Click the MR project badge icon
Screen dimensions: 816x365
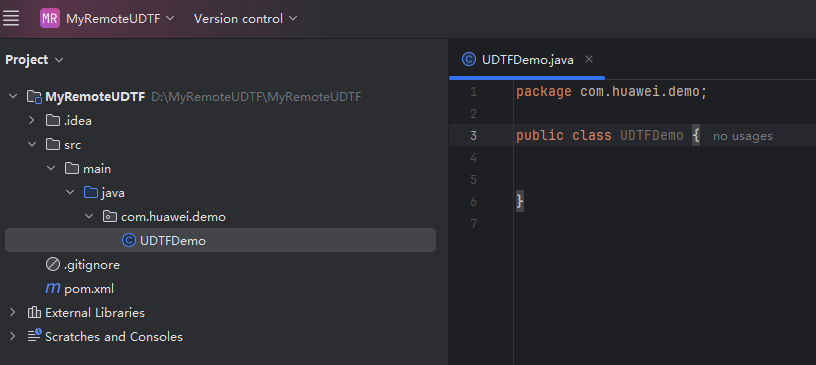pos(50,19)
